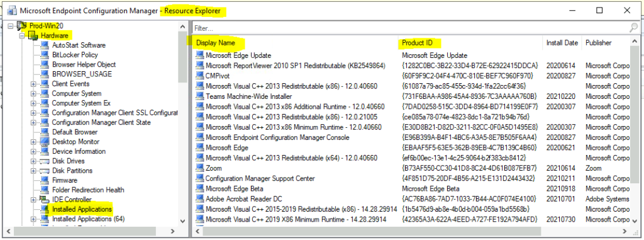644x240 pixels.
Task: Click the Browser Helper Object node icon
Action: (45, 65)
